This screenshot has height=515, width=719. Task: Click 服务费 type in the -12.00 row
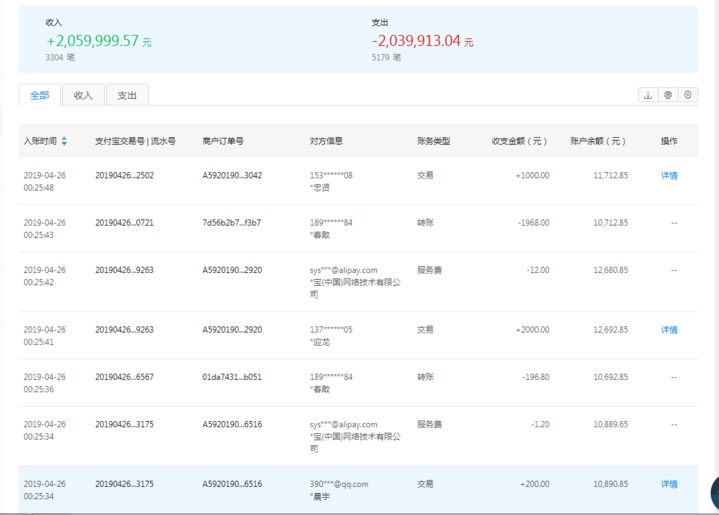click(429, 270)
